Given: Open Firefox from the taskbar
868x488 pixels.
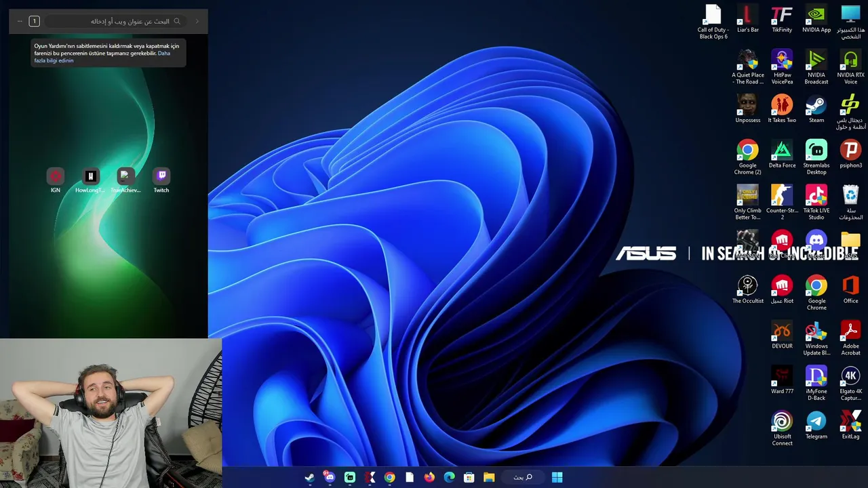Looking at the screenshot, I should tap(429, 477).
